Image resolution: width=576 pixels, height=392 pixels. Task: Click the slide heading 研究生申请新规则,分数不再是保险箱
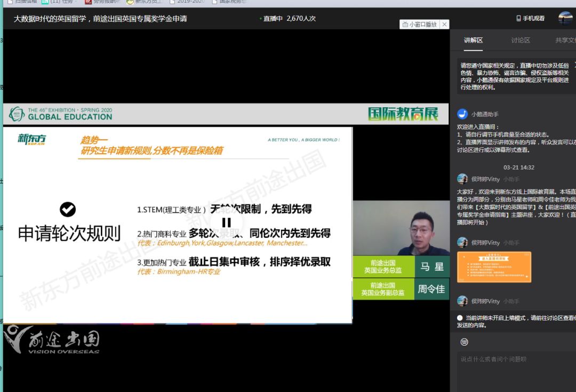[151, 150]
